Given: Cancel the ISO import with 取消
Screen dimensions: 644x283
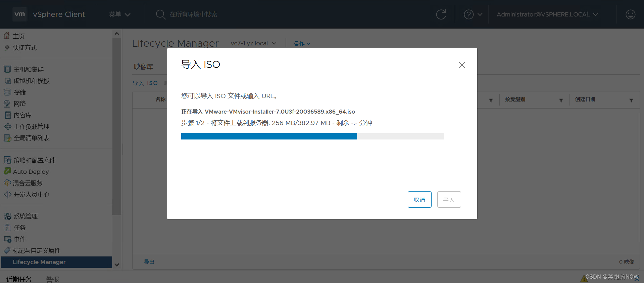Looking at the screenshot, I should [419, 200].
